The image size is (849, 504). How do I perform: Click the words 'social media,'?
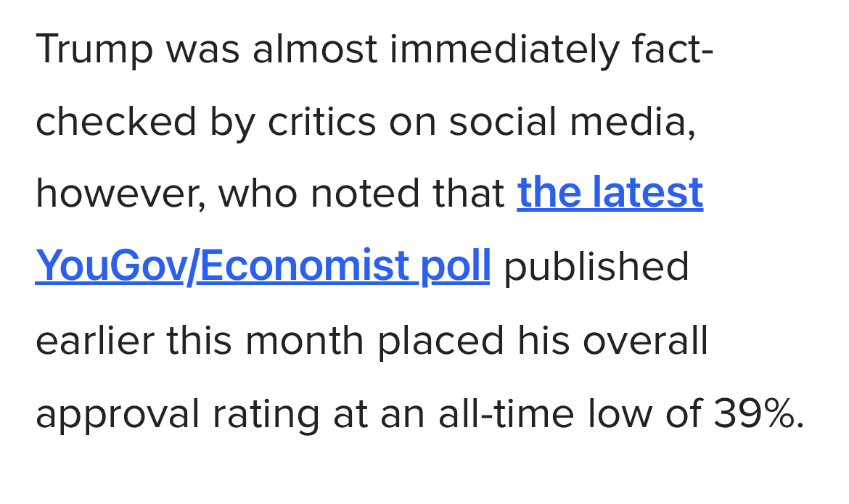572,120
